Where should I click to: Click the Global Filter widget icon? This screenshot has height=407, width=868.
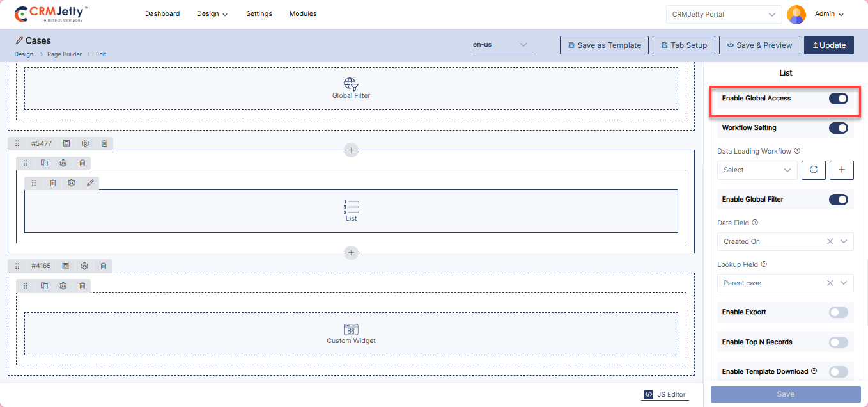(x=351, y=84)
